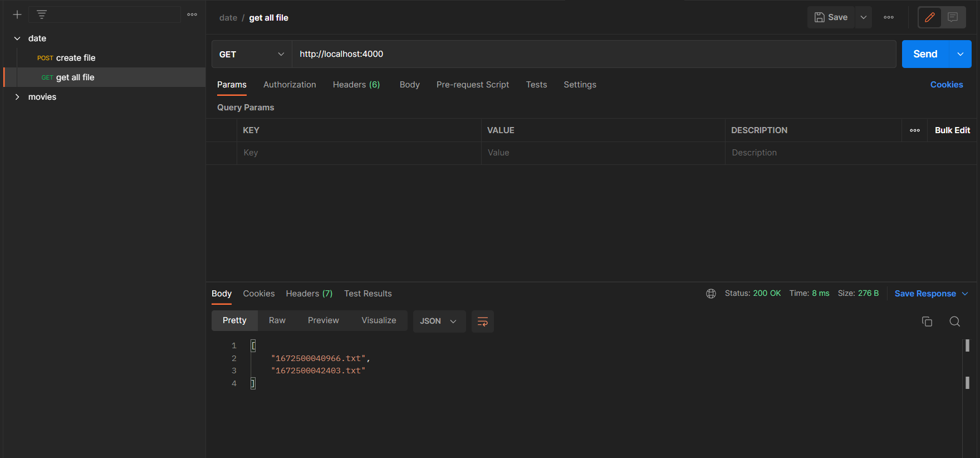Select Visualize response view
This screenshot has width=980, height=458.
click(379, 320)
